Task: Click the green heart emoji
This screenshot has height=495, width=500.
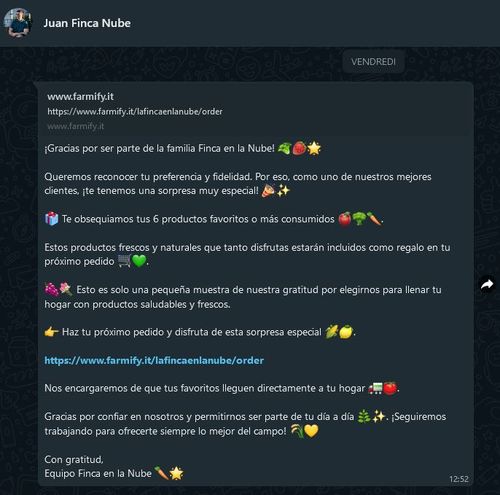Action: [139, 261]
